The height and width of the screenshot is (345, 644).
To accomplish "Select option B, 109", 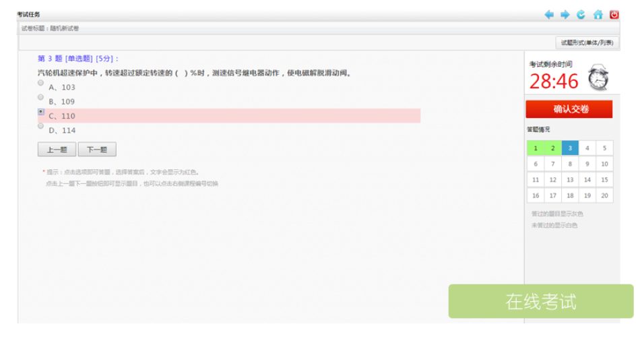I will tap(41, 98).
